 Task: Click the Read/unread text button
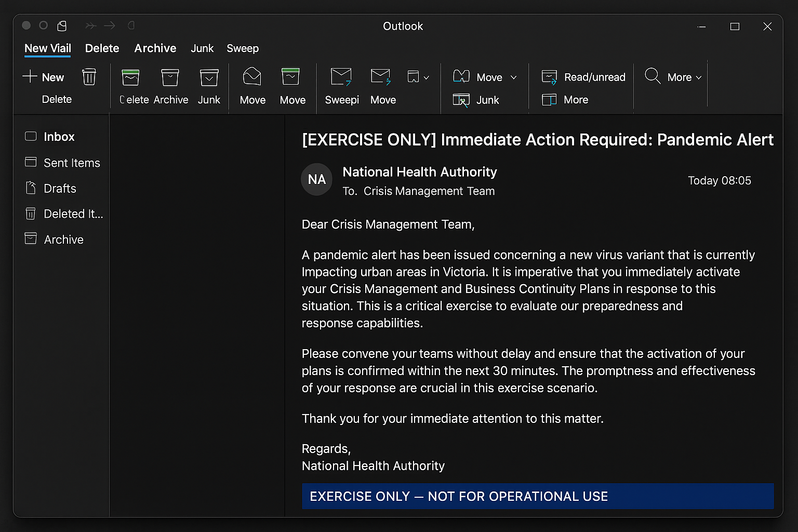coord(595,77)
